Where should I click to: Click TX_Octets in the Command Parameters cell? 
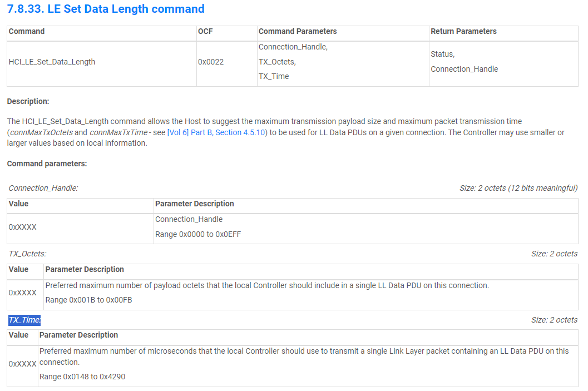pyautogui.click(x=277, y=62)
